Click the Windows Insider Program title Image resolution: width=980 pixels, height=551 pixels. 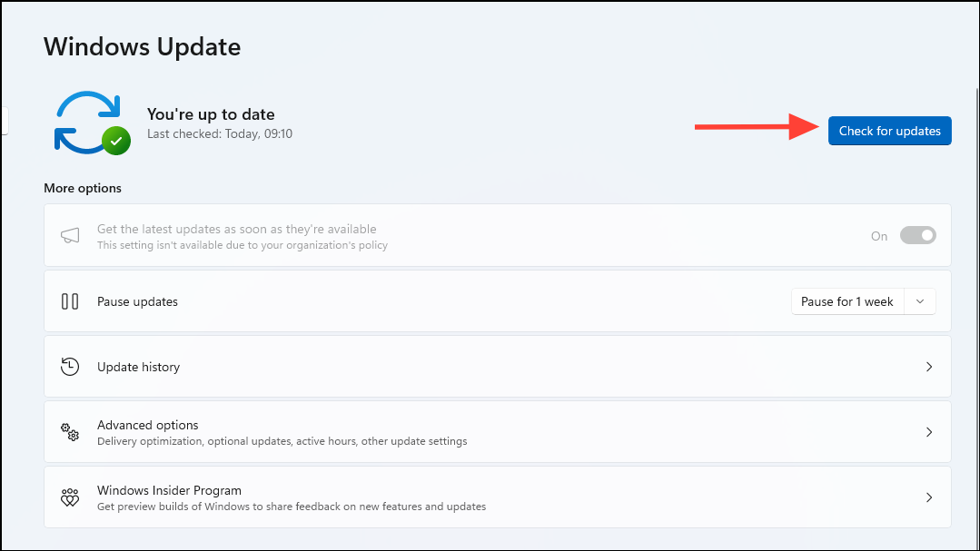click(x=169, y=490)
